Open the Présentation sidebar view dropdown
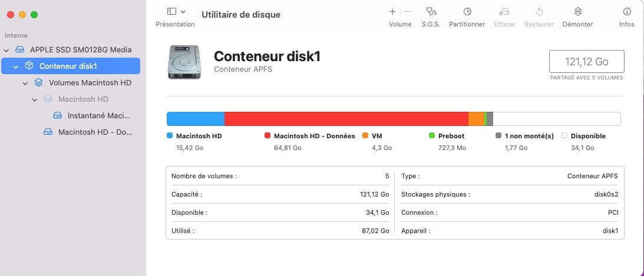644x276 pixels. [176, 12]
